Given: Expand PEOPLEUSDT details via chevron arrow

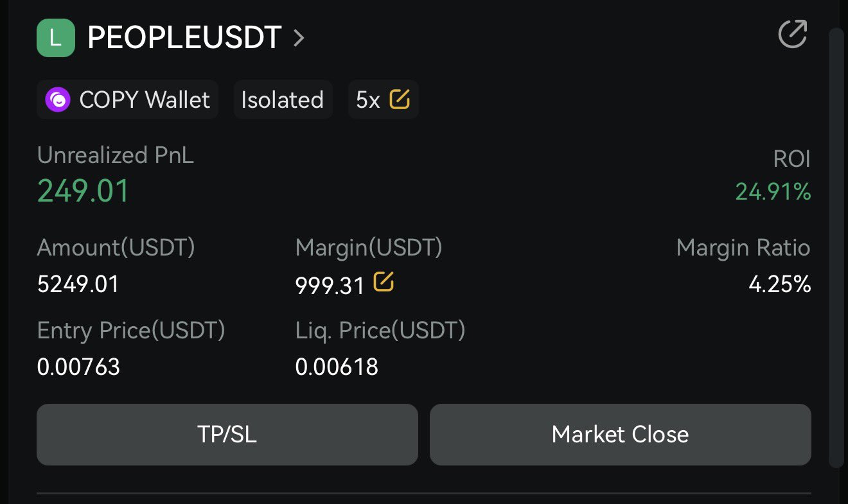Looking at the screenshot, I should coord(299,39).
